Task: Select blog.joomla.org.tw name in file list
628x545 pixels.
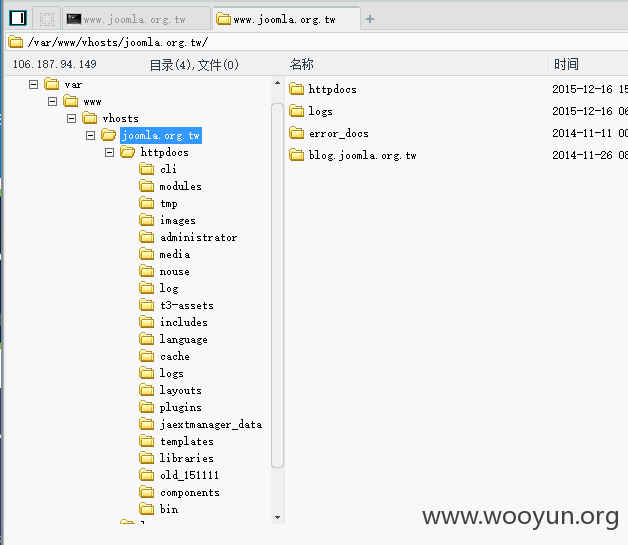Action: tap(362, 155)
